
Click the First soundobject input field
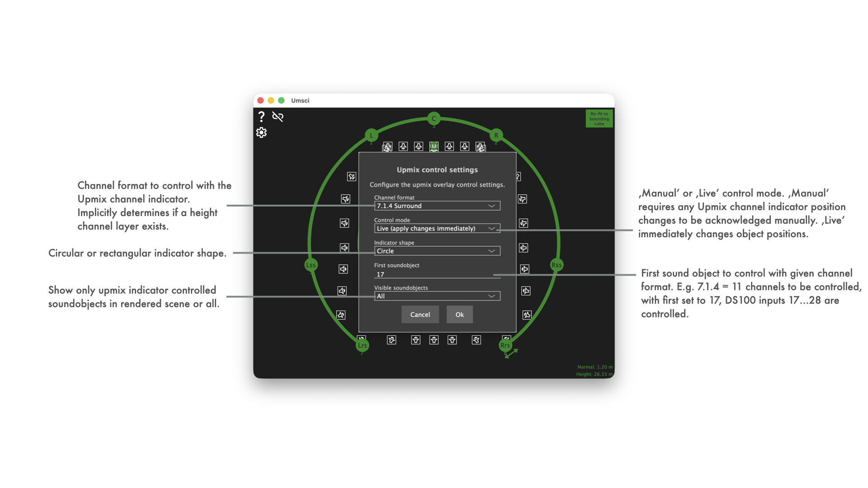[x=437, y=274]
